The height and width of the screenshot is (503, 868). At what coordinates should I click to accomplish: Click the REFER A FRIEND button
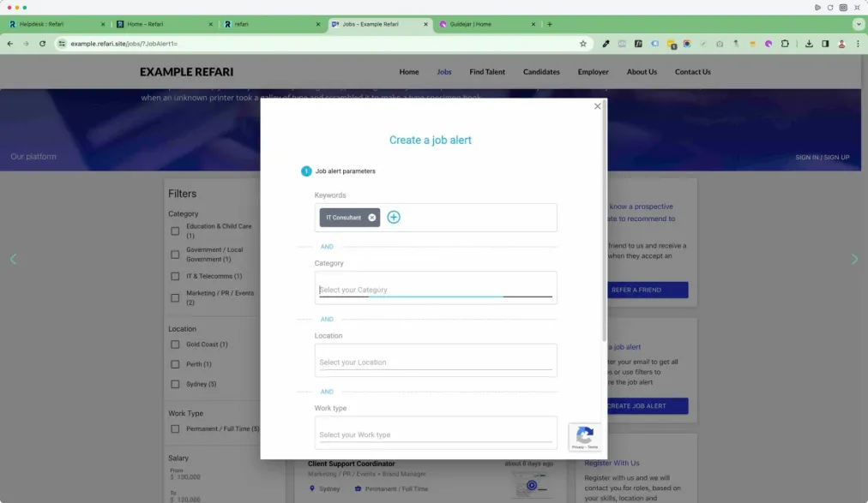(648, 290)
